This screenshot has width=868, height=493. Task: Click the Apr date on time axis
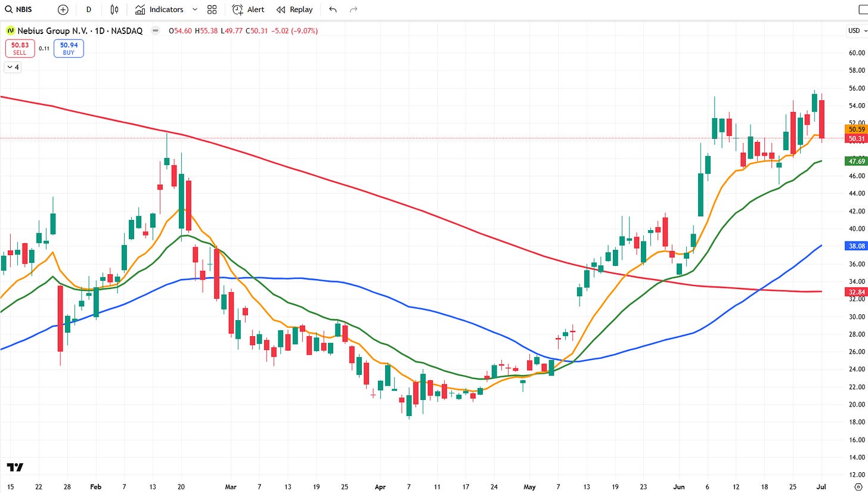(382, 486)
